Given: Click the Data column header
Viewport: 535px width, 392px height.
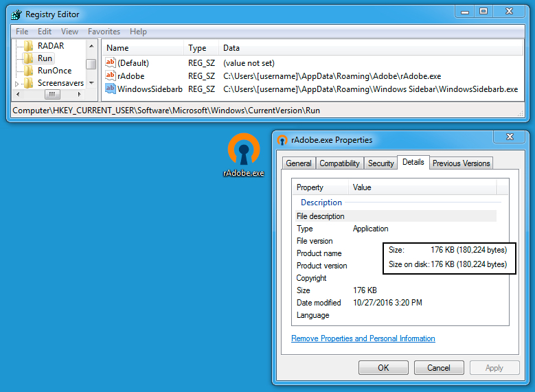Looking at the screenshot, I should (x=371, y=48).
